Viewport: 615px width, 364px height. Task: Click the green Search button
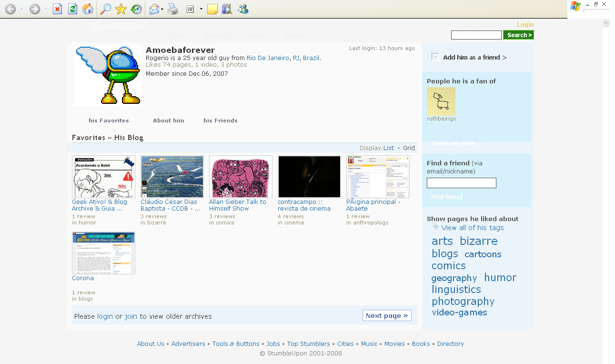[x=518, y=35]
